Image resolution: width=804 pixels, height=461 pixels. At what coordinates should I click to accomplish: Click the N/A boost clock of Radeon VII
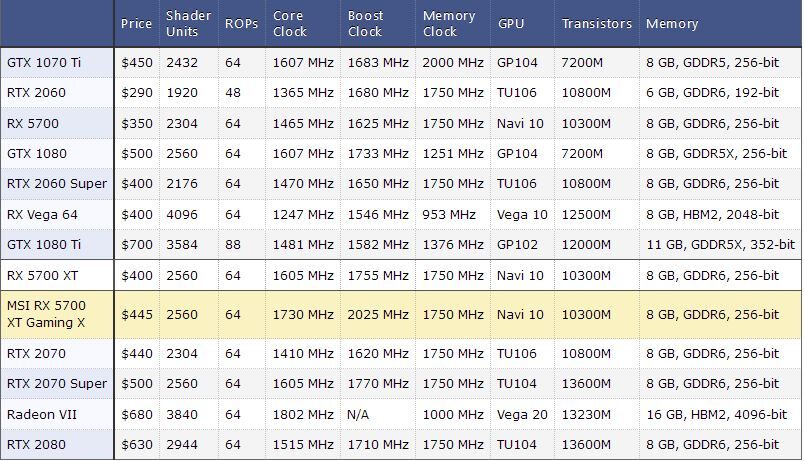pos(358,414)
